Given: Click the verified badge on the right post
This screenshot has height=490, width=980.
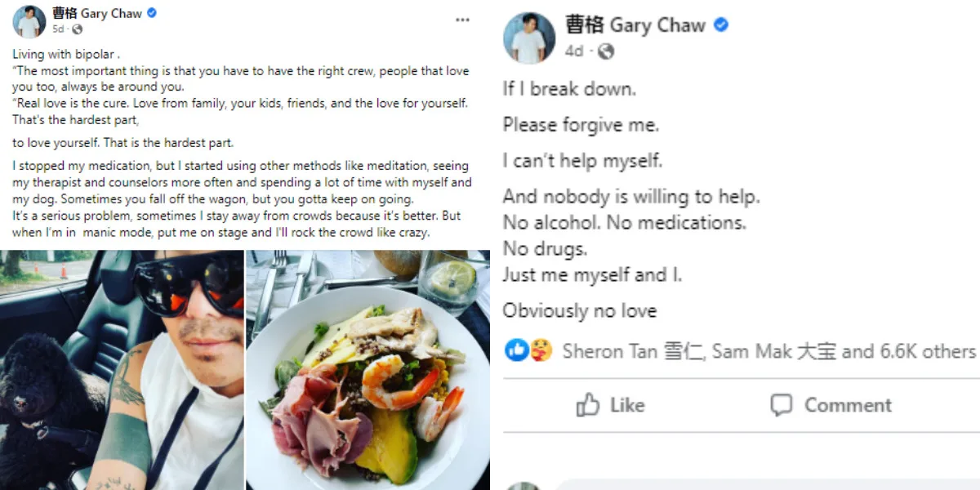Looking at the screenshot, I should (x=721, y=25).
